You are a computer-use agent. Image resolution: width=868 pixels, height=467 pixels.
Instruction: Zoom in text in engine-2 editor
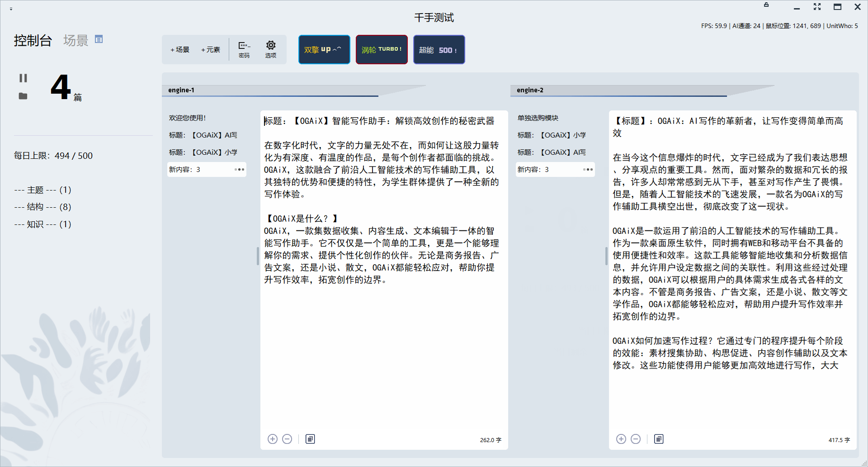(x=621, y=439)
